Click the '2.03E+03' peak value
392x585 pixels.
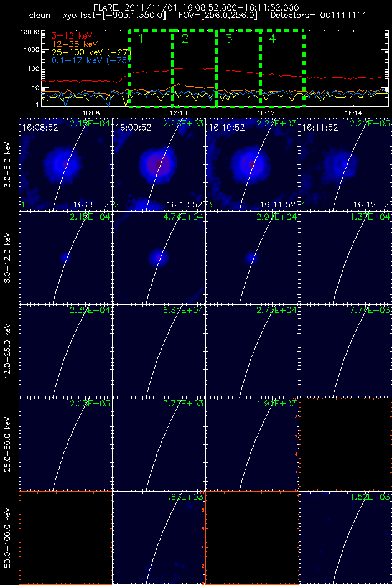click(90, 404)
